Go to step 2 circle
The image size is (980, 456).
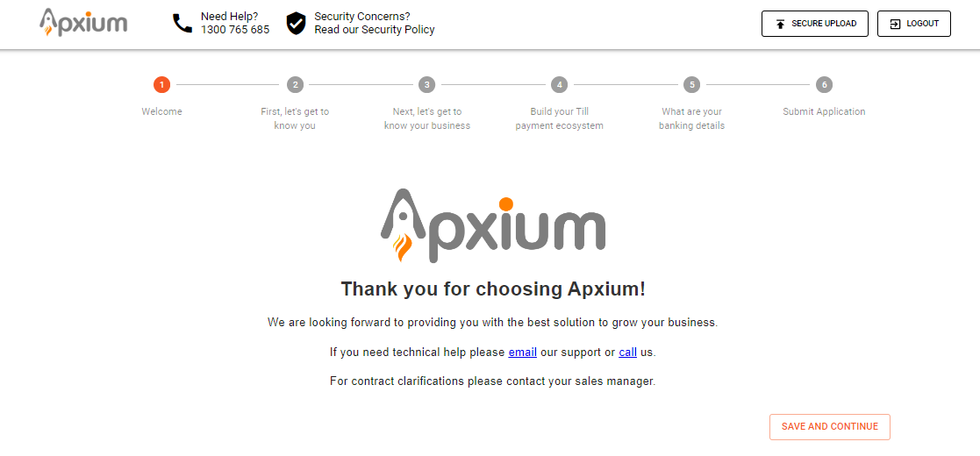[x=296, y=85]
